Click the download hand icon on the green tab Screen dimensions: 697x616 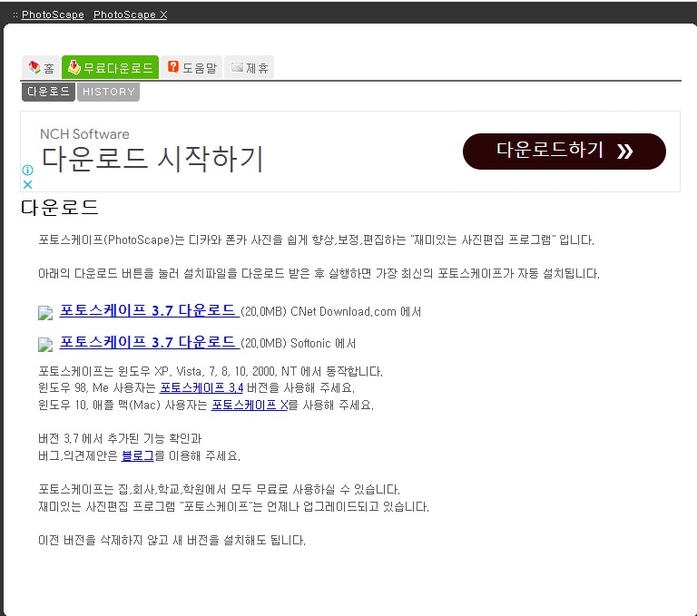74,66
